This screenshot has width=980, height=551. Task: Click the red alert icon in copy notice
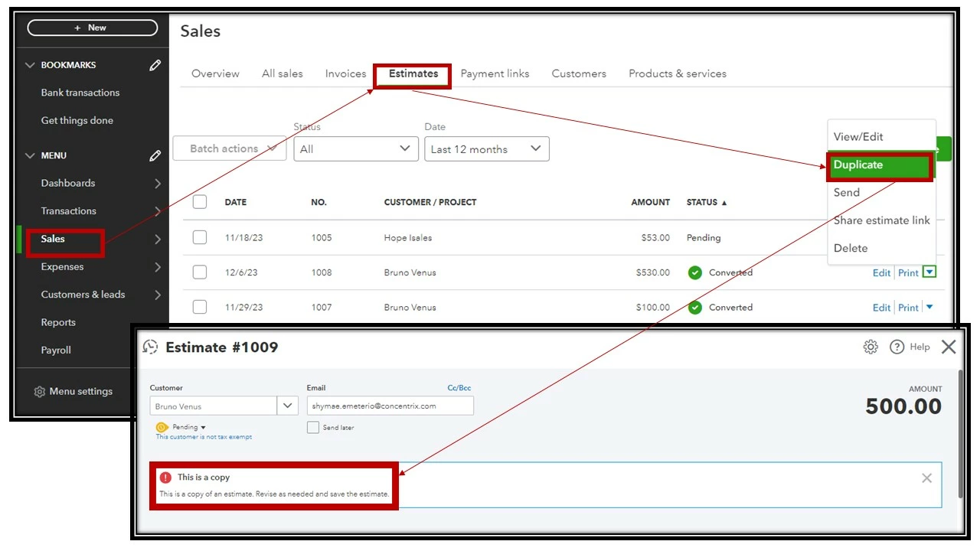click(165, 478)
